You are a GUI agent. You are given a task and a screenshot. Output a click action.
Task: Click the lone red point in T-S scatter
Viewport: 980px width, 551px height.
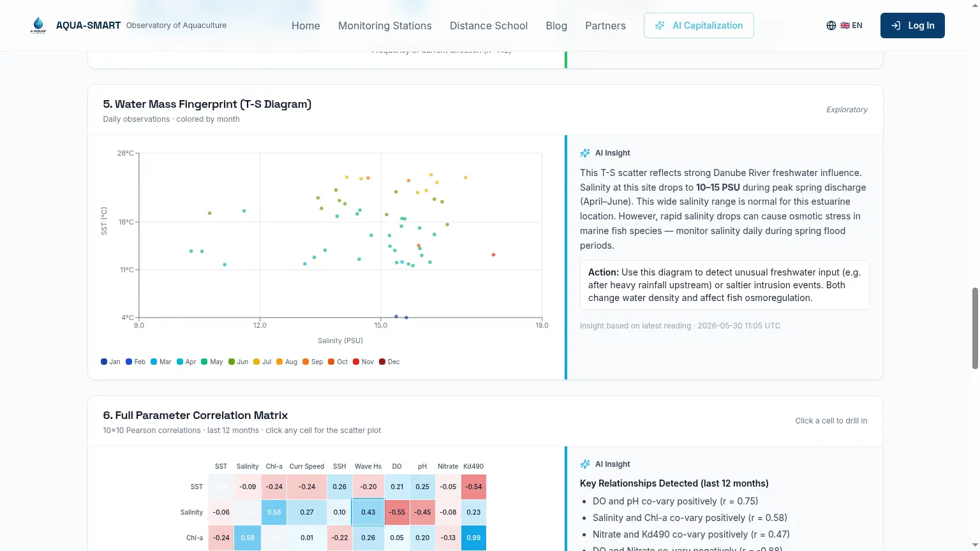point(494,255)
